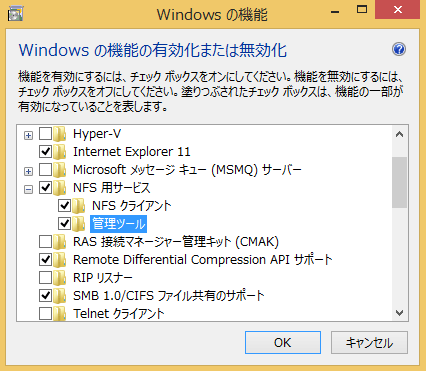This screenshot has width=426, height=371.
Task: Uncheck the NFS クライアント checkbox
Action: pos(64,206)
